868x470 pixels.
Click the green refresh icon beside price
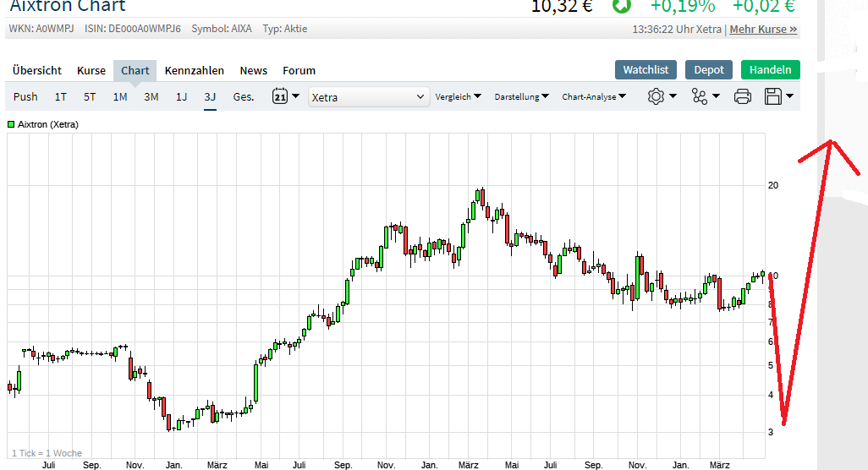pos(622,6)
